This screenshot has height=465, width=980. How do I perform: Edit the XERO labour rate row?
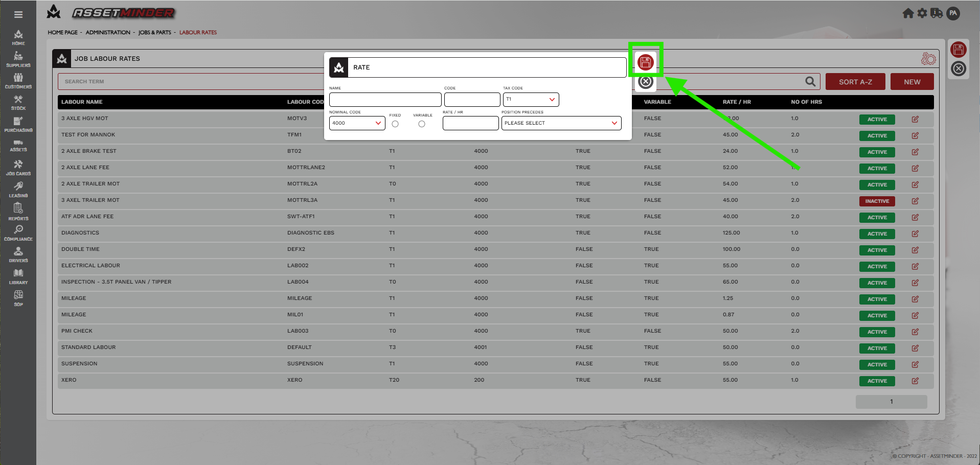(915, 381)
